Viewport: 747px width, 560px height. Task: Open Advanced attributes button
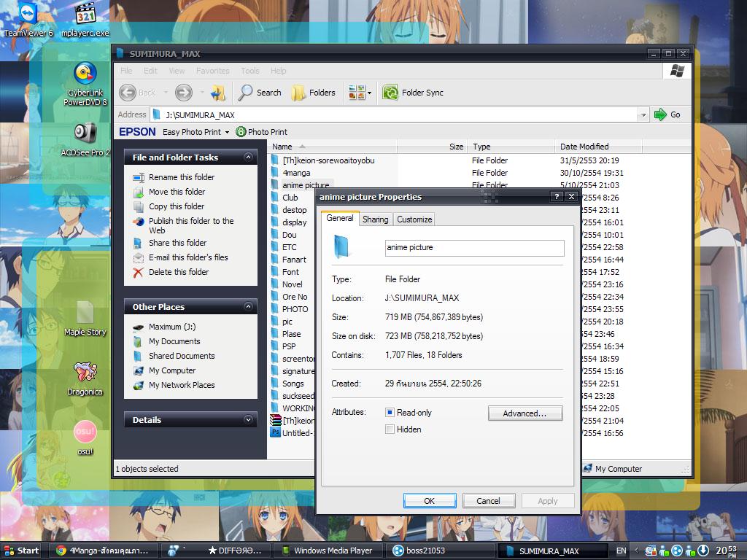coord(525,413)
